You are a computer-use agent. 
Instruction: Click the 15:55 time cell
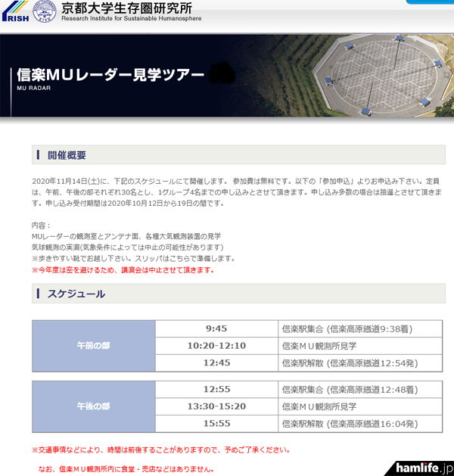pyautogui.click(x=216, y=423)
